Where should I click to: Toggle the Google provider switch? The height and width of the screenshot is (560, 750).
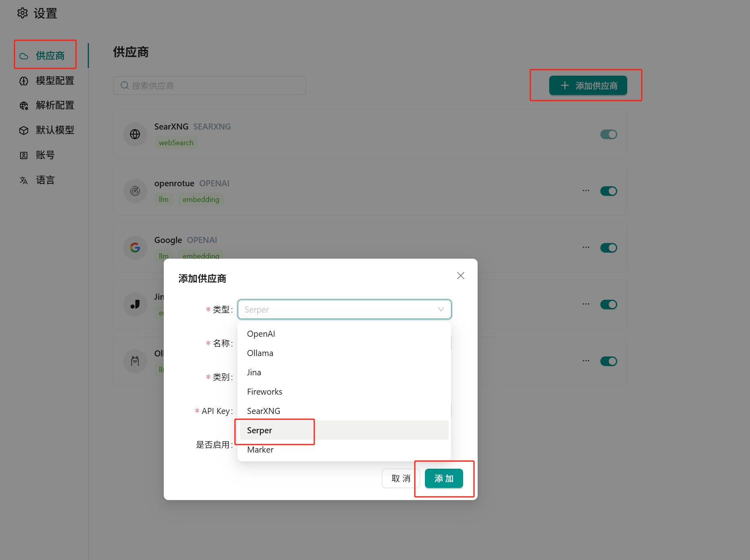pos(608,248)
